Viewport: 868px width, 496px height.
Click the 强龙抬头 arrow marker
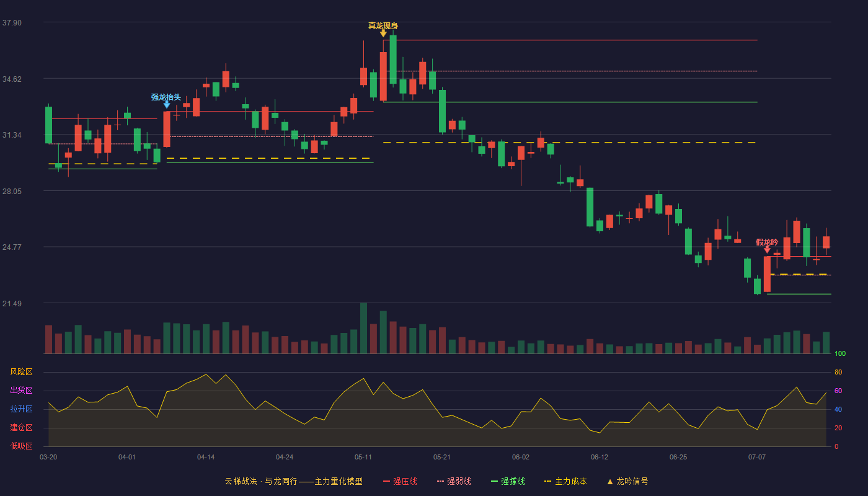point(166,104)
